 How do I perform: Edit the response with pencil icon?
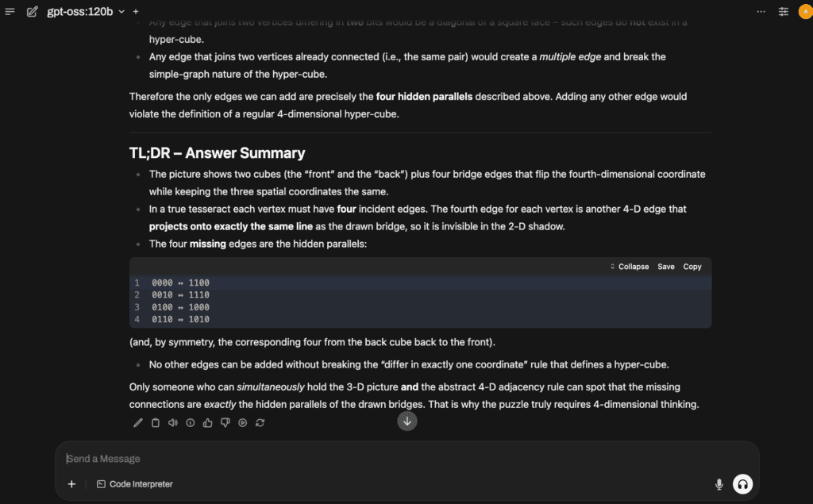click(x=138, y=422)
